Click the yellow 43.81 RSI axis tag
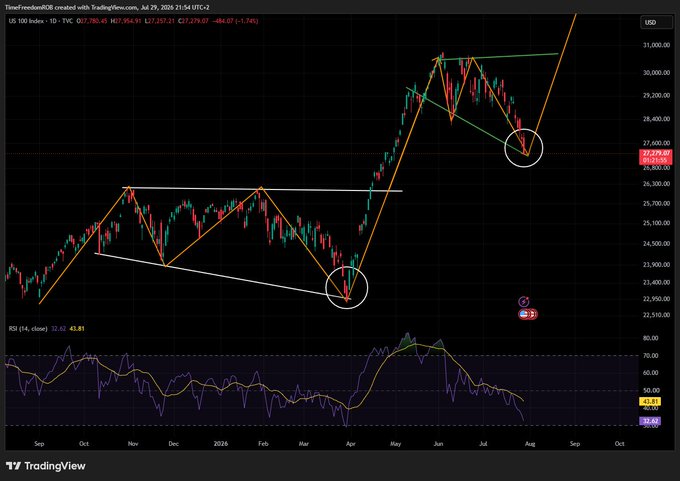The height and width of the screenshot is (481, 680). (650, 402)
